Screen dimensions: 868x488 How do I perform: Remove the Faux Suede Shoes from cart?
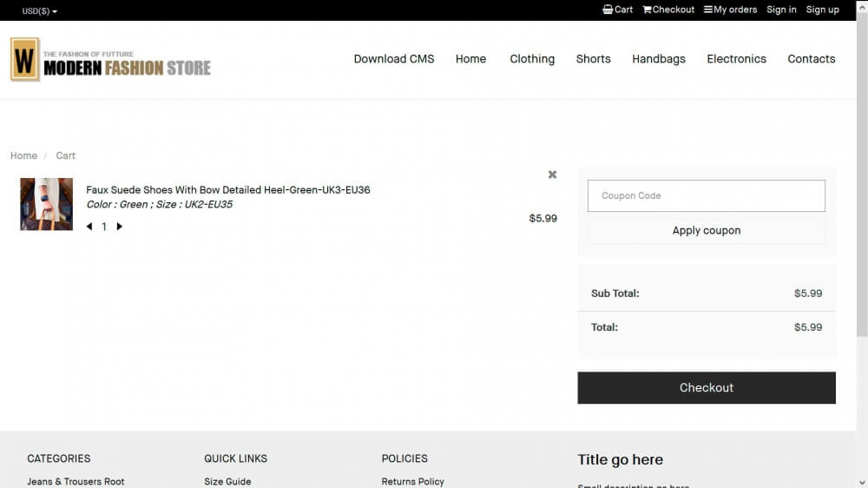pos(552,175)
